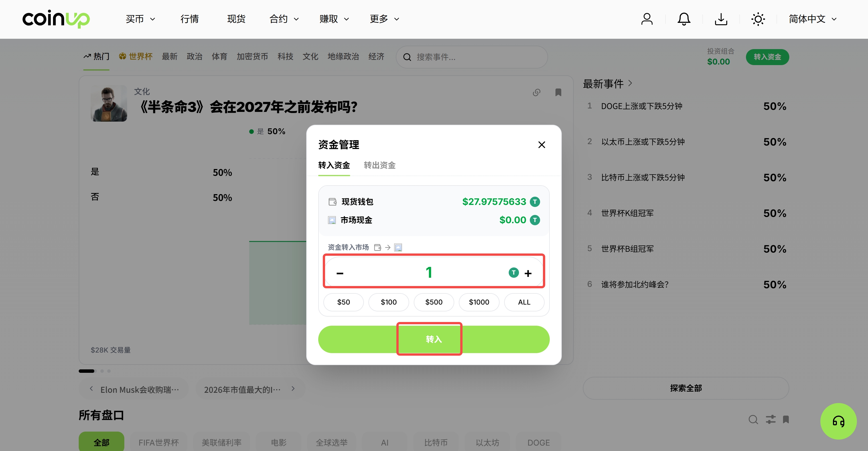
Task: Confirm with the 转入 button
Action: click(434, 339)
